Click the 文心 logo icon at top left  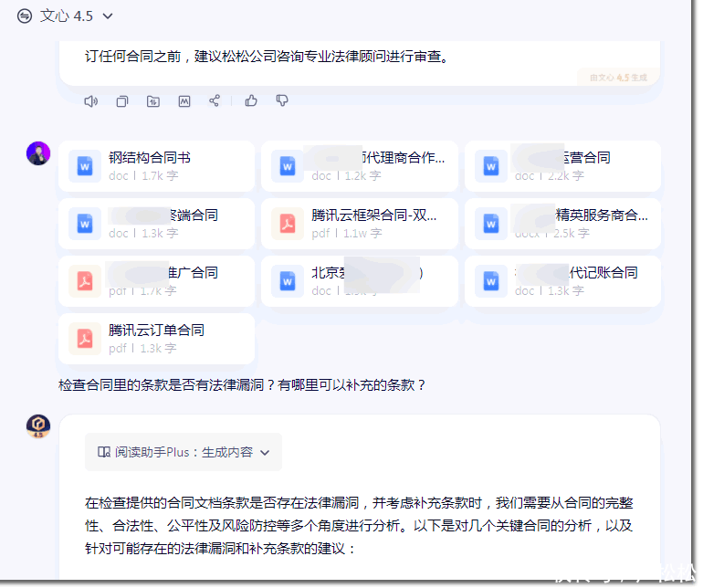[x=25, y=16]
